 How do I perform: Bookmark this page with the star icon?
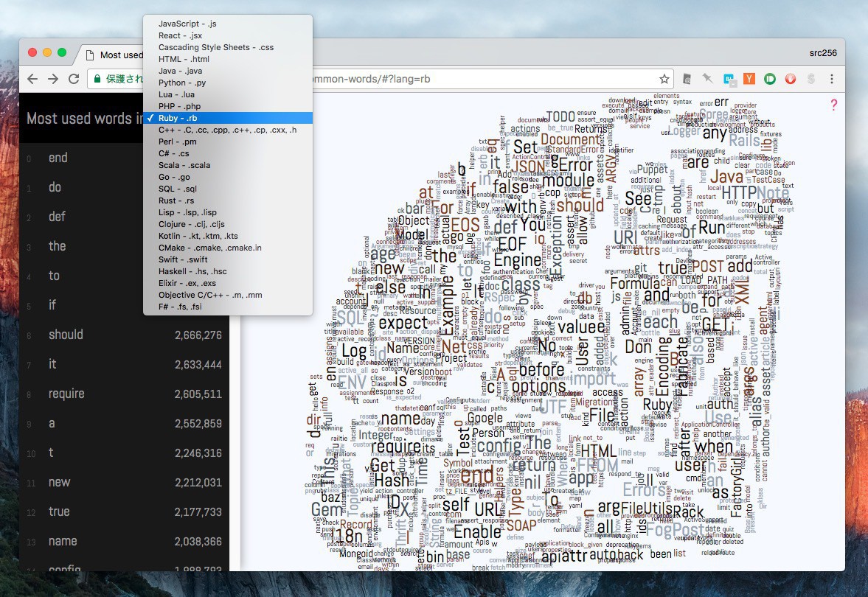coord(664,79)
